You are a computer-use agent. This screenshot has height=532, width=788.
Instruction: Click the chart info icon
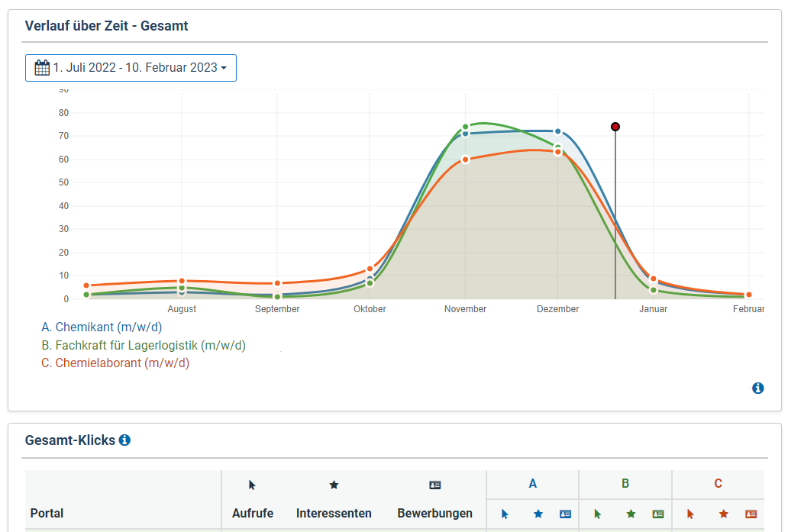click(757, 388)
